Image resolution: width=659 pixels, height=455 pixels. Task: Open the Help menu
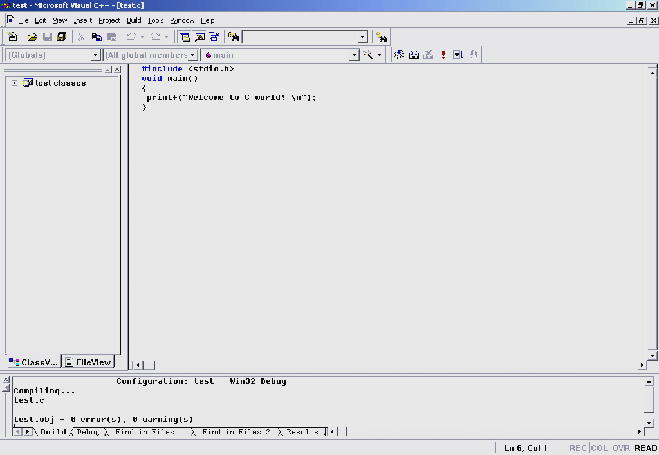(x=208, y=21)
